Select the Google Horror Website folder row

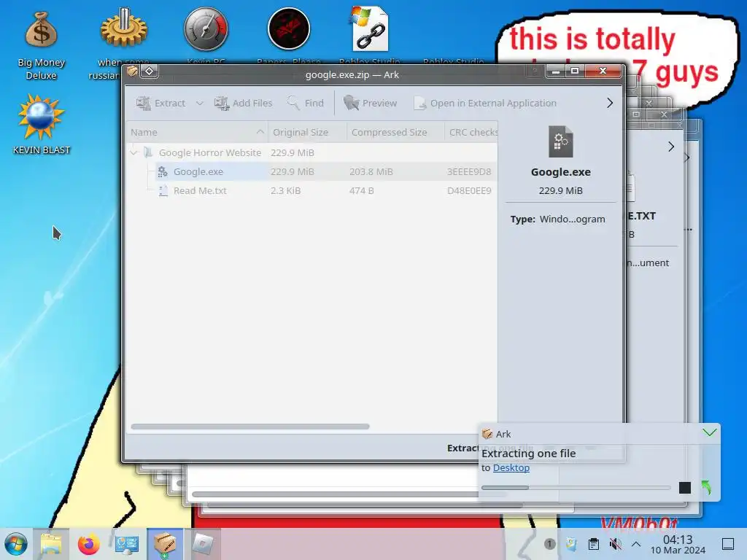(312, 152)
